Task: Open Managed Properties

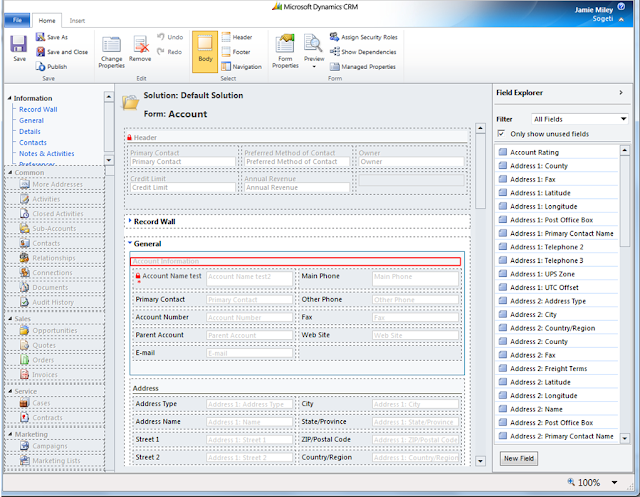Action: point(363,67)
